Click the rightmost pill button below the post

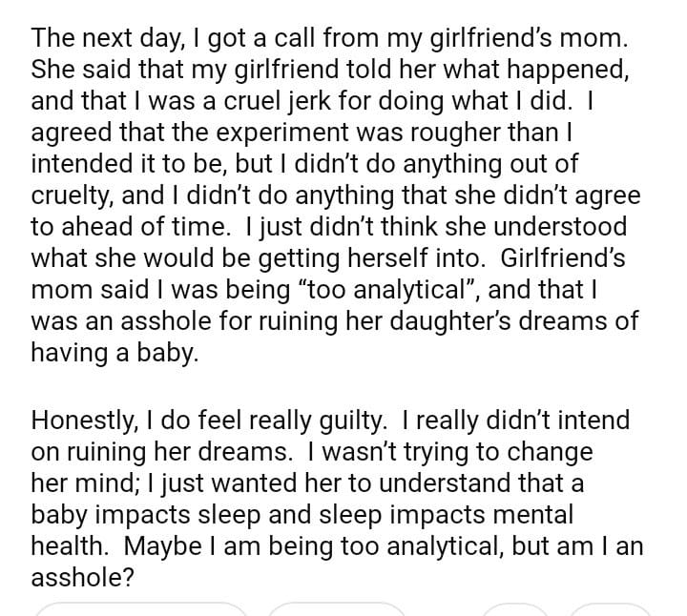point(611,609)
